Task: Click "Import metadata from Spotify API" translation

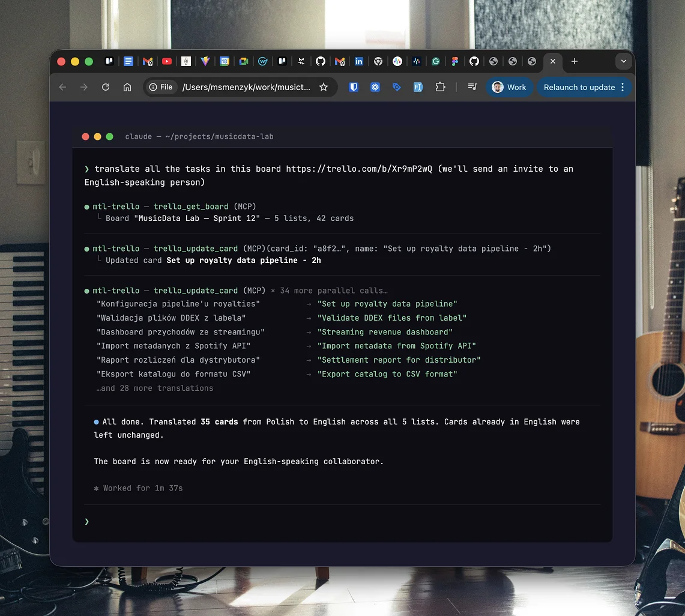Action: tap(397, 346)
